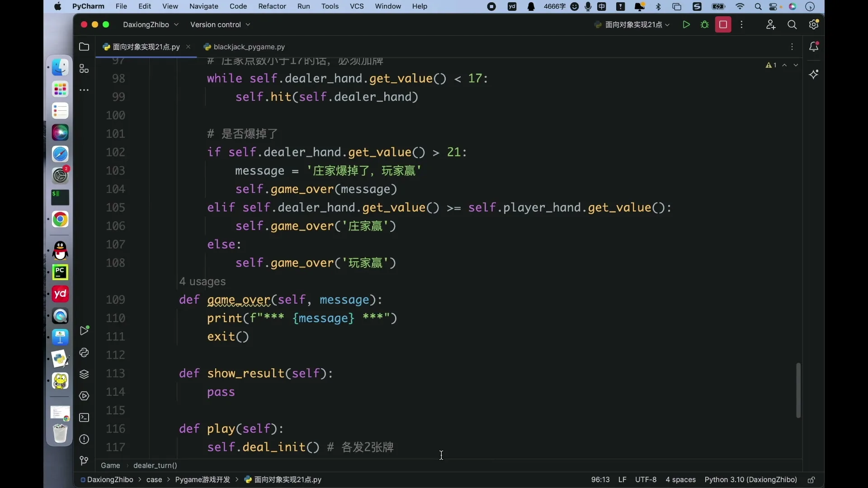Expand the DaxiongZhibo project dropdown
The width and height of the screenshot is (868, 488).
pos(151,25)
